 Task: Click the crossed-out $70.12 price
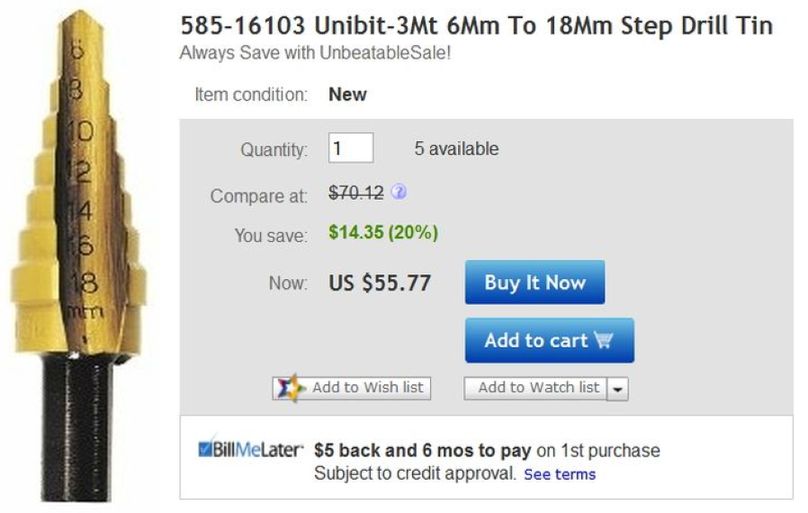(356, 192)
